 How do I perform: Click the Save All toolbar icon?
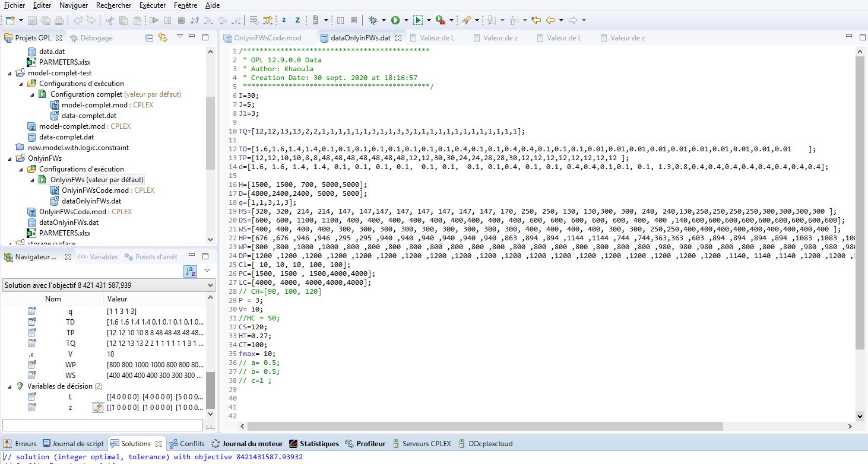[45, 20]
